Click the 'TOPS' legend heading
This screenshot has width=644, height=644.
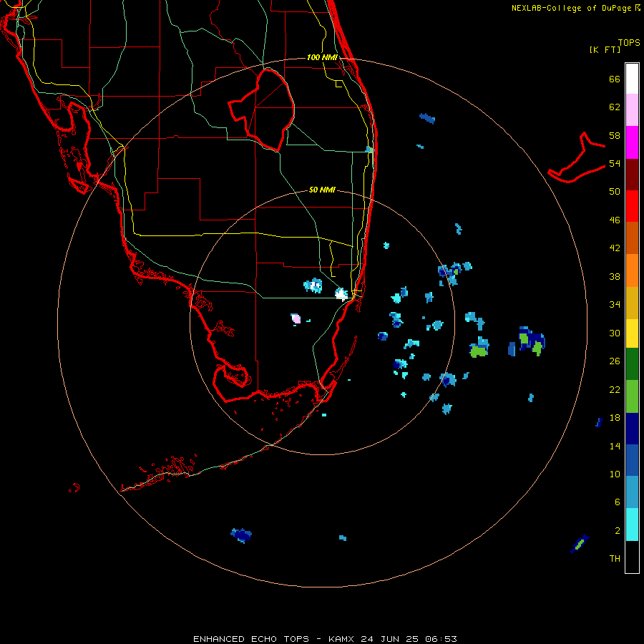click(x=629, y=43)
